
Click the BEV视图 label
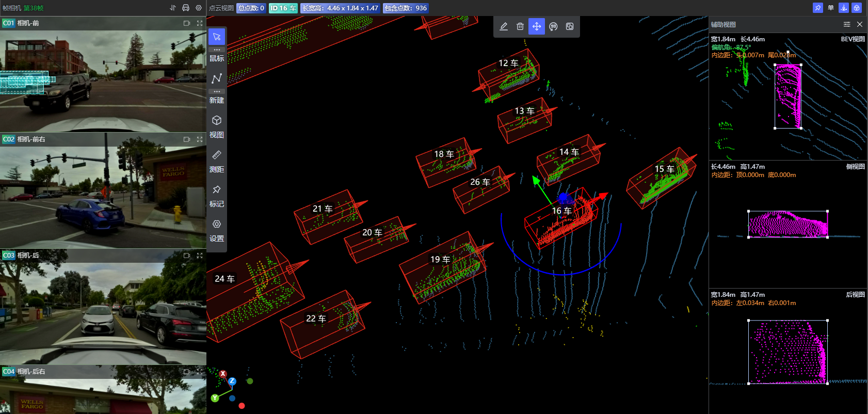tap(853, 39)
